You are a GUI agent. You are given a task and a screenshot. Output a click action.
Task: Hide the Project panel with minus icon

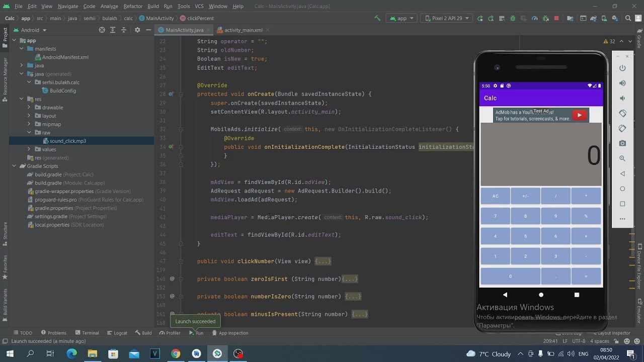(148, 30)
